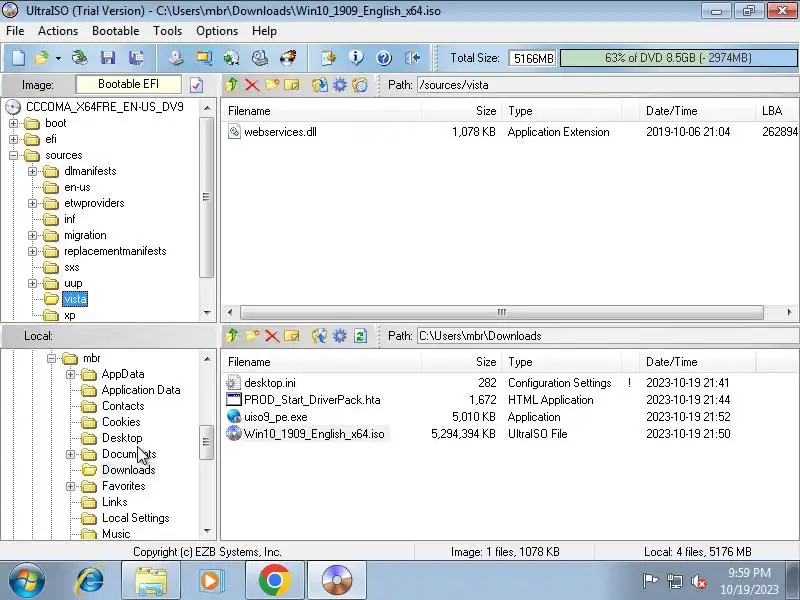Click the New Folder icon in image pane

[271, 85]
